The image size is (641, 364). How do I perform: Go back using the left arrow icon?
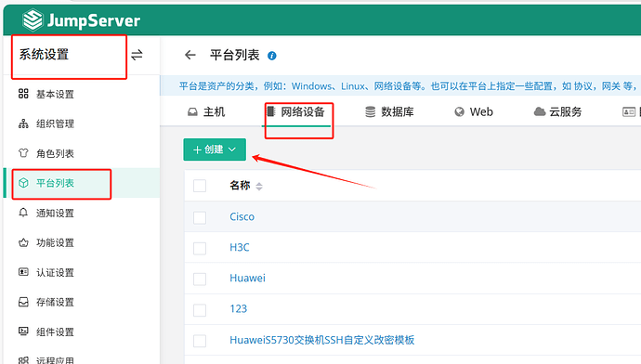tap(190, 55)
